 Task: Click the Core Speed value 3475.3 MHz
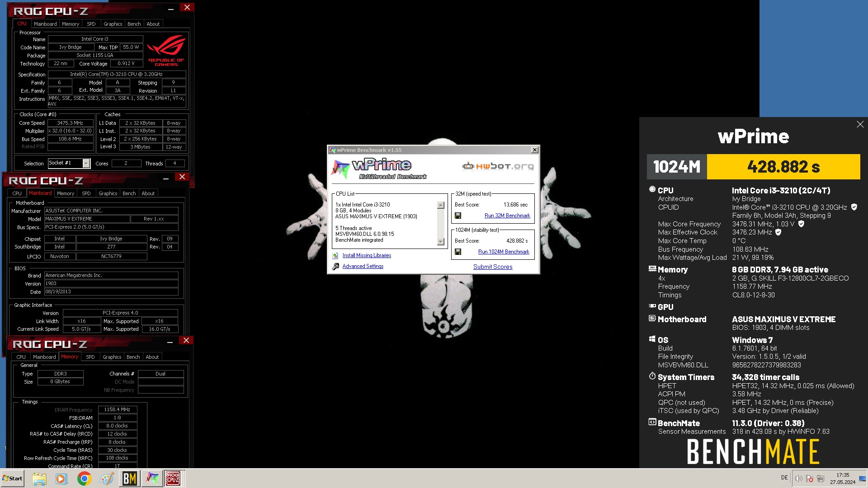(x=70, y=123)
